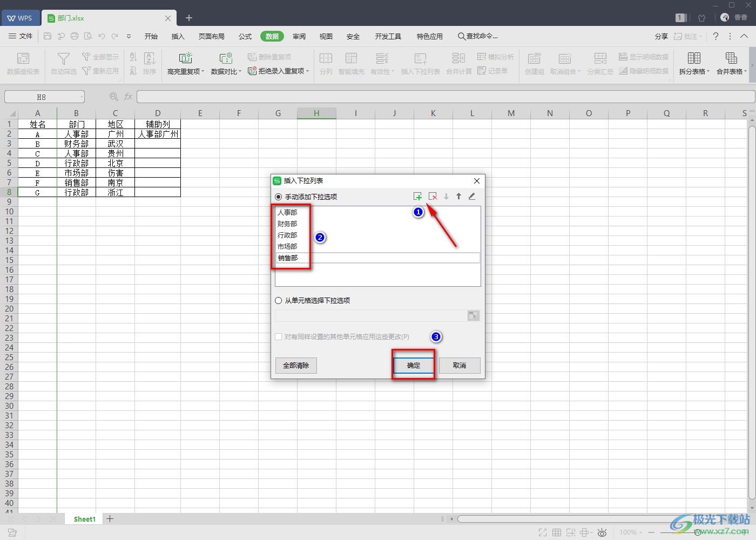Image resolution: width=756 pixels, height=540 pixels.
Task: Click the cell range selector icon
Action: 473,316
